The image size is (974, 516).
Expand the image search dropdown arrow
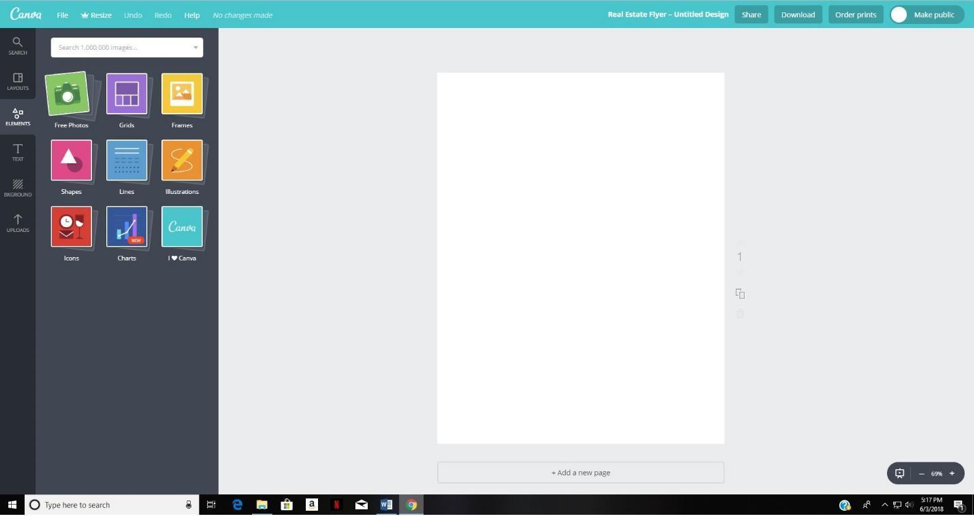click(196, 48)
